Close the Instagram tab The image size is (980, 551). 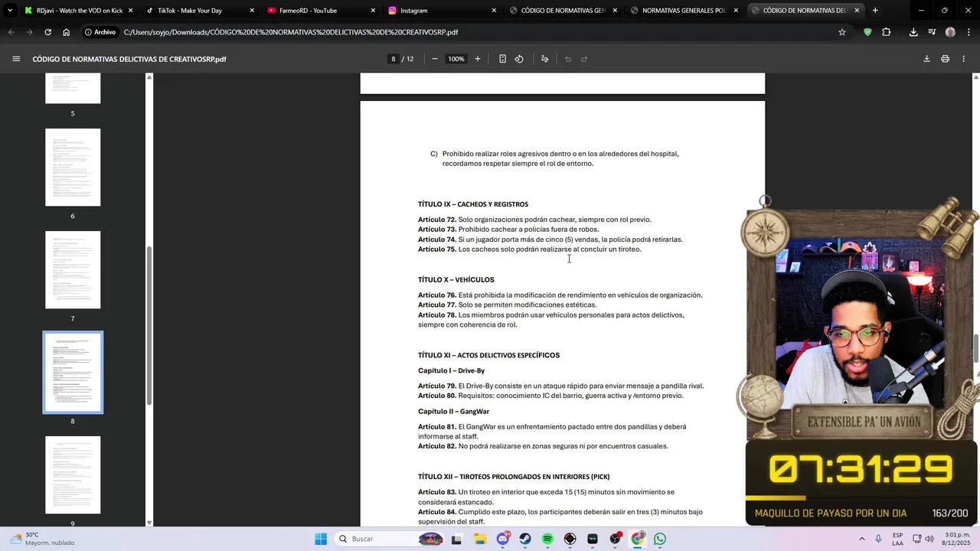(x=494, y=11)
